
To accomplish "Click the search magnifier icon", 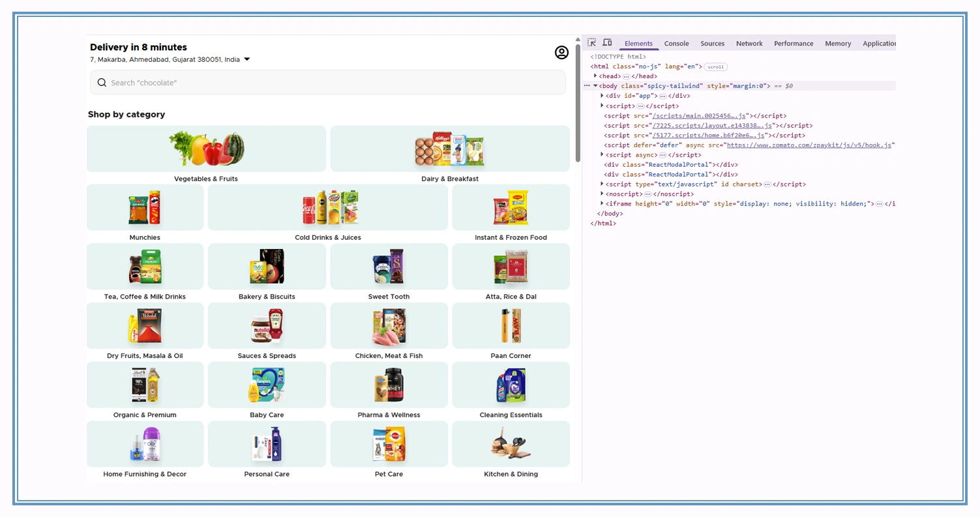I will click(102, 82).
